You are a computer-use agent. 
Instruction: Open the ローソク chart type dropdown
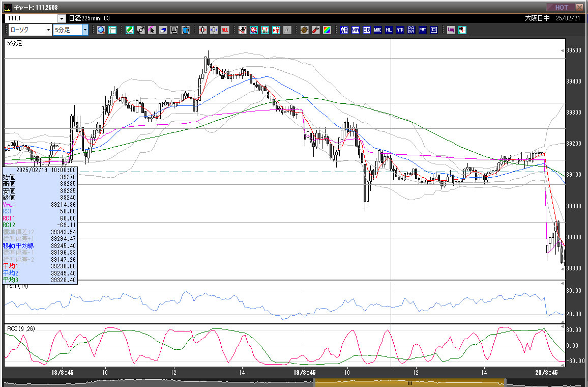(48, 30)
